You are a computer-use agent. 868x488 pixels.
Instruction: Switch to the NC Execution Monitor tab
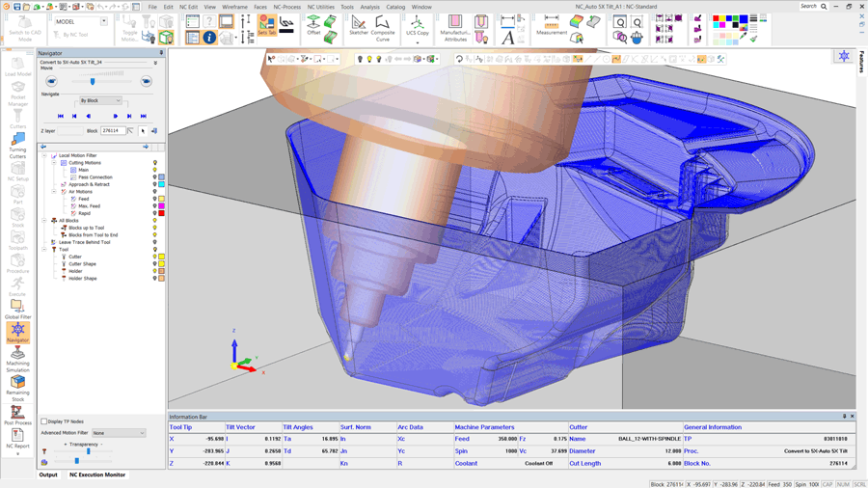pos(96,474)
